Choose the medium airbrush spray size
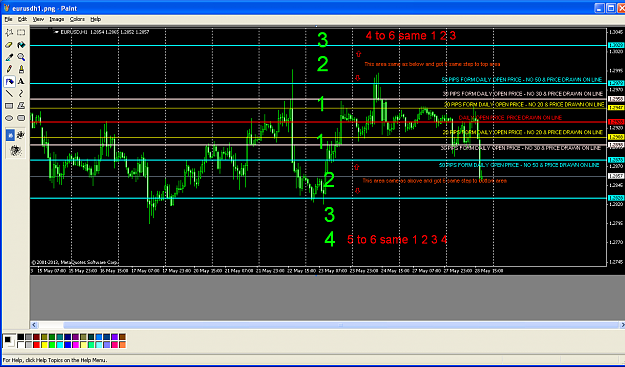This screenshot has height=367, width=625. (20, 135)
